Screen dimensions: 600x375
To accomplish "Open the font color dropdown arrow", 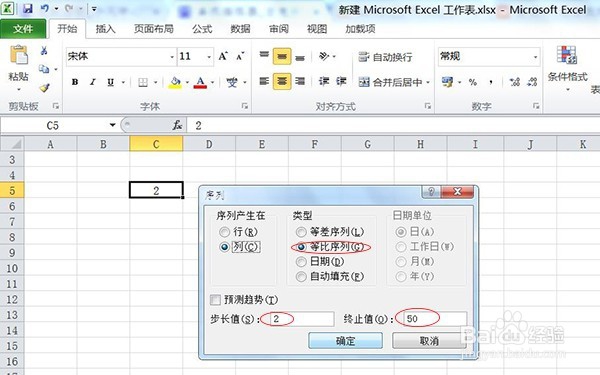I will (212, 82).
